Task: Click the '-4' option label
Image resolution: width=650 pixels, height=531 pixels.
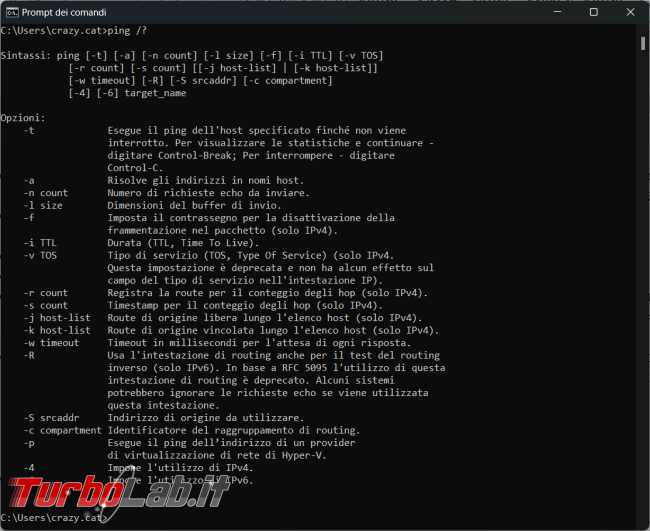Action: (x=29, y=468)
